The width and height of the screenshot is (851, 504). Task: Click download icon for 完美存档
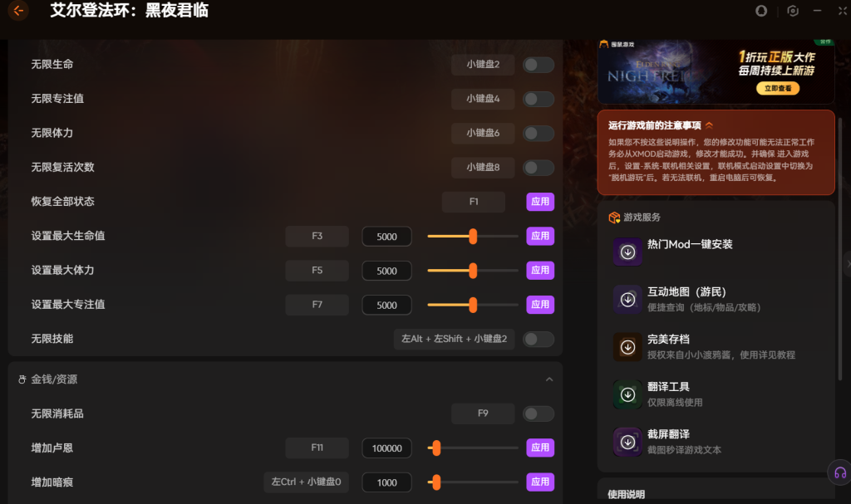pyautogui.click(x=628, y=347)
